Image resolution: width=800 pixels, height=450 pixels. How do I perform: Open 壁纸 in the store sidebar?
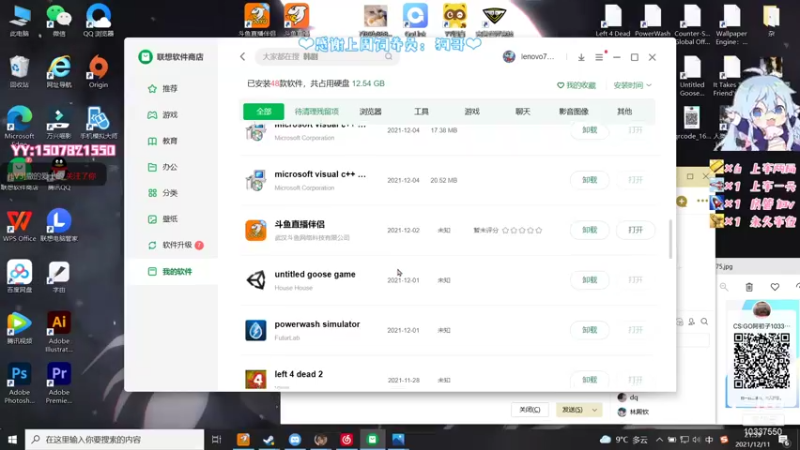171,219
